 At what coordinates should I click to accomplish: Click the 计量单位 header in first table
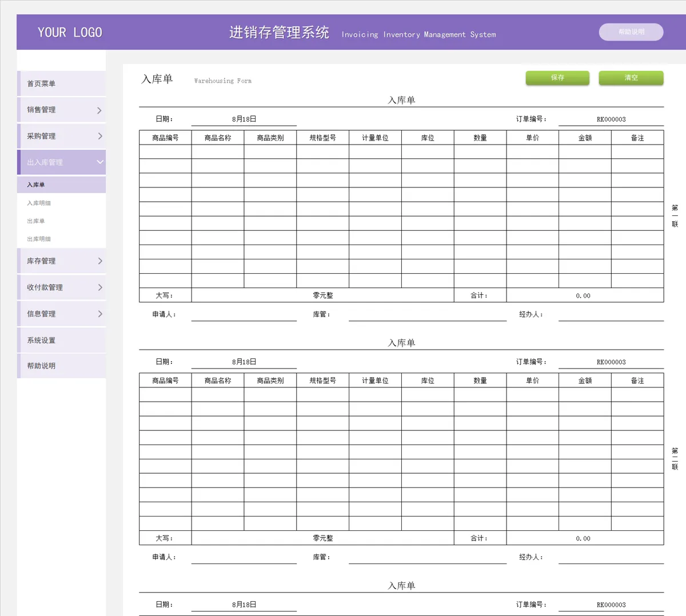coord(375,138)
